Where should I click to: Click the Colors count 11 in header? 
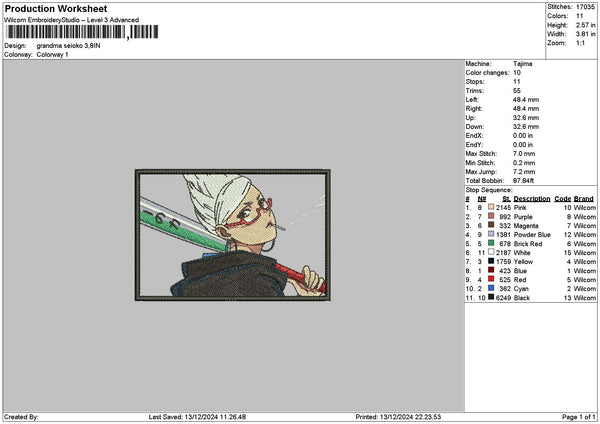point(580,16)
